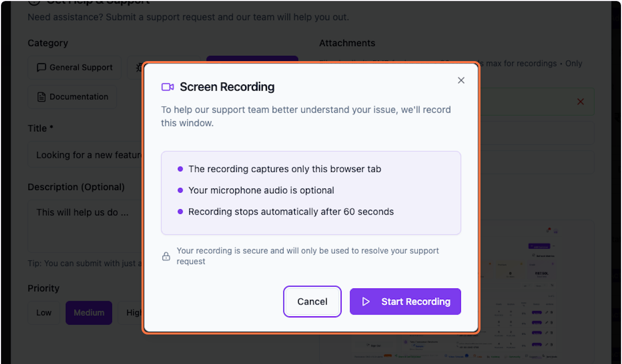The height and width of the screenshot is (364, 622).
Task: Click the chat bubble icon on General Support
Action: (x=43, y=67)
